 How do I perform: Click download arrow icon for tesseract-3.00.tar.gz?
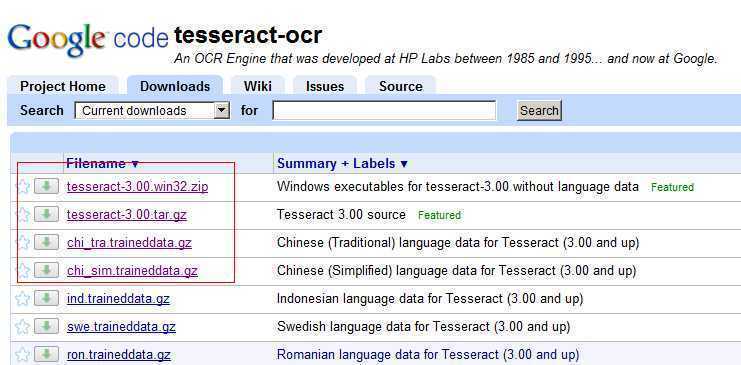(x=46, y=214)
